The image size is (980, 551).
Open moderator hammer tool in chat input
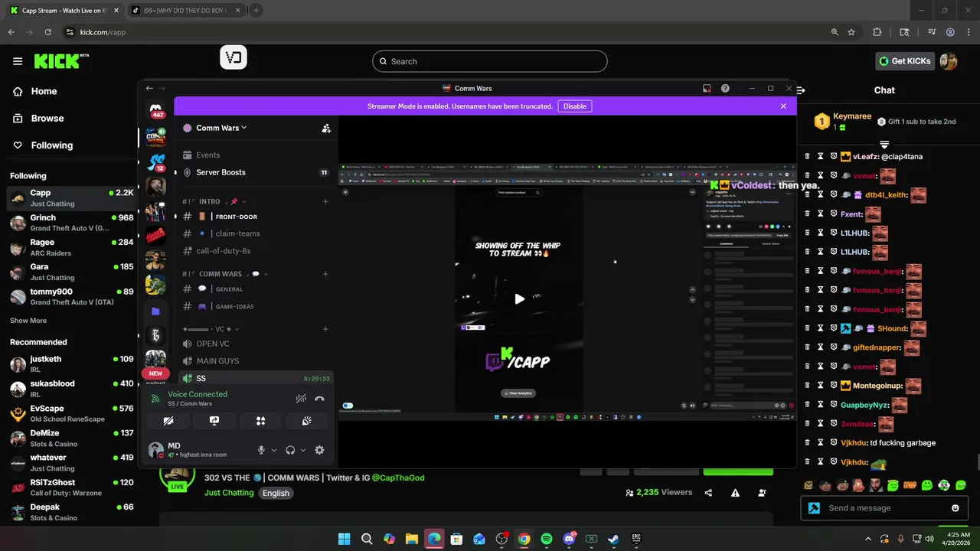coord(814,507)
